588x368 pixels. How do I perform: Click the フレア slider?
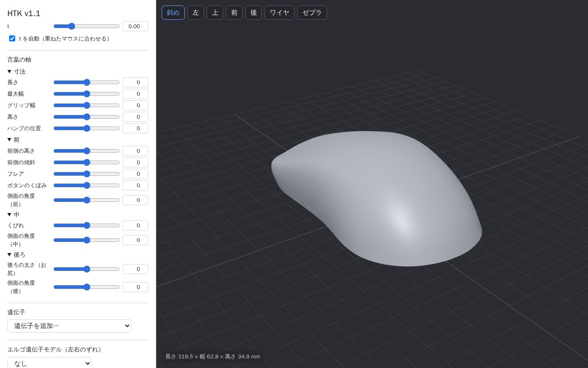pos(86,174)
